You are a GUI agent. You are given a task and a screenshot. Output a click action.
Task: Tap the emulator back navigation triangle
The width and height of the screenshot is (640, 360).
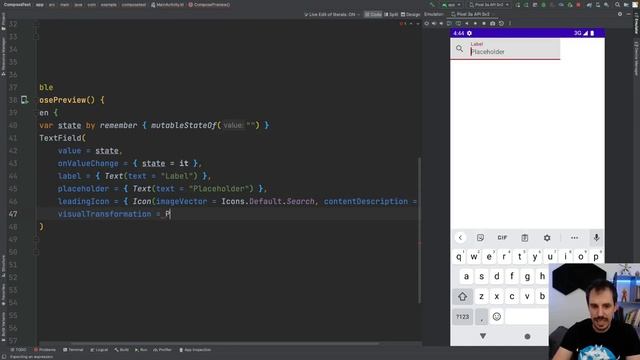pyautogui.click(x=483, y=336)
